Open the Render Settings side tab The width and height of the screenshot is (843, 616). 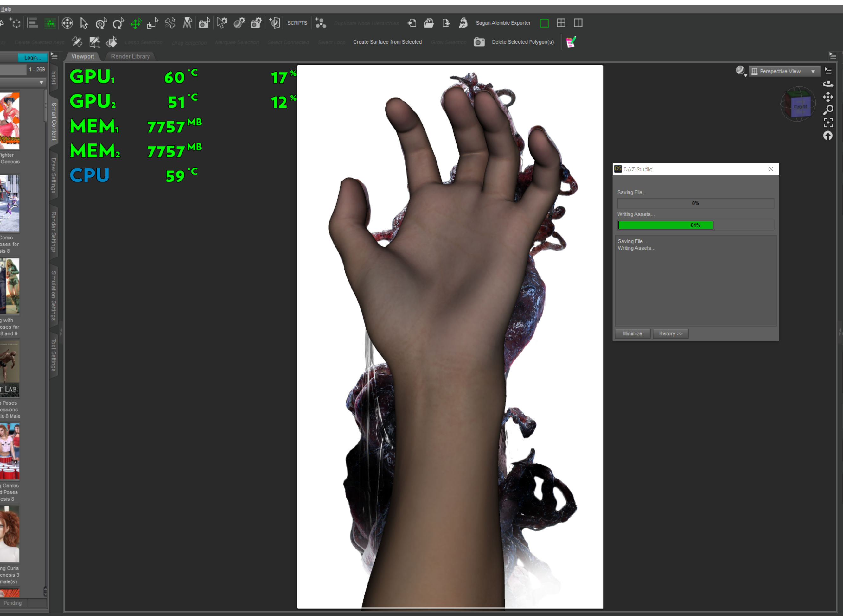click(54, 232)
